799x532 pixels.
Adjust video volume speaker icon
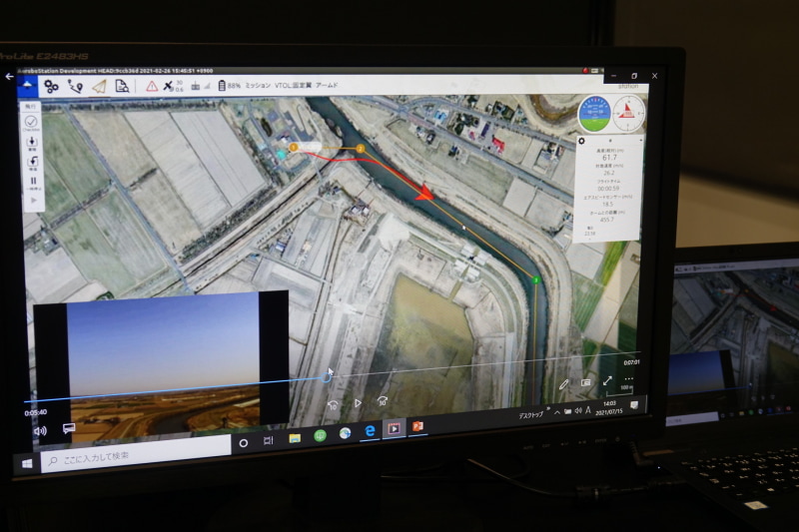tap(40, 431)
